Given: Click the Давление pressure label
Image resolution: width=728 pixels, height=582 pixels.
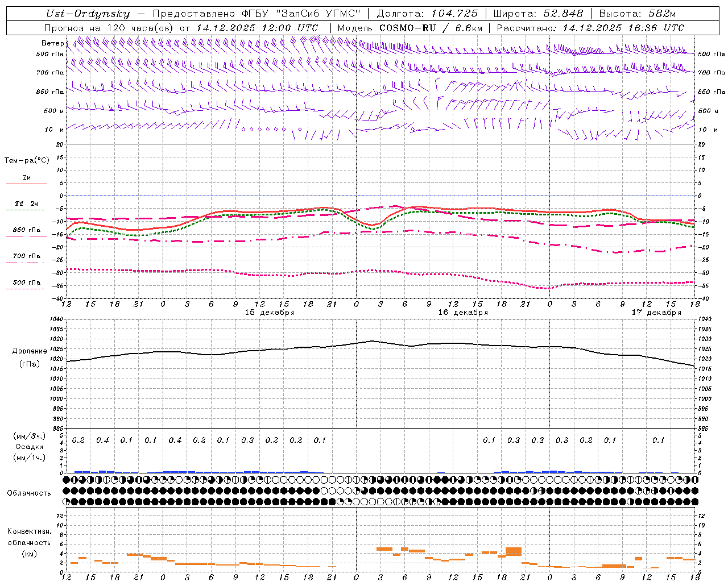Looking at the screenshot, I should pyautogui.click(x=29, y=351).
